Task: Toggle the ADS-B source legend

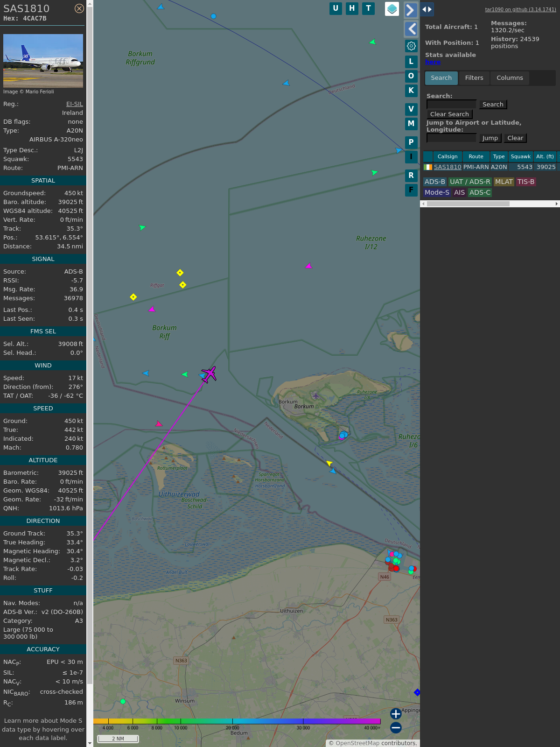Action: click(435, 182)
